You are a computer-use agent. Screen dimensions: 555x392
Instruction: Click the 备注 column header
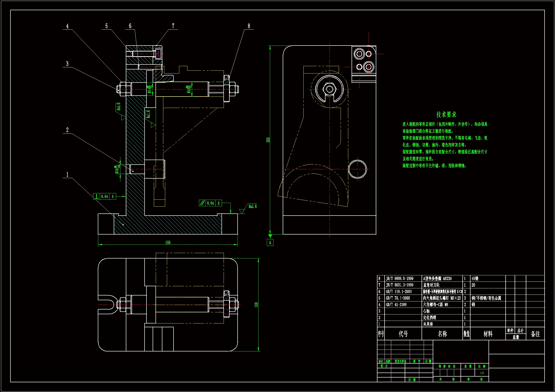pos(535,334)
